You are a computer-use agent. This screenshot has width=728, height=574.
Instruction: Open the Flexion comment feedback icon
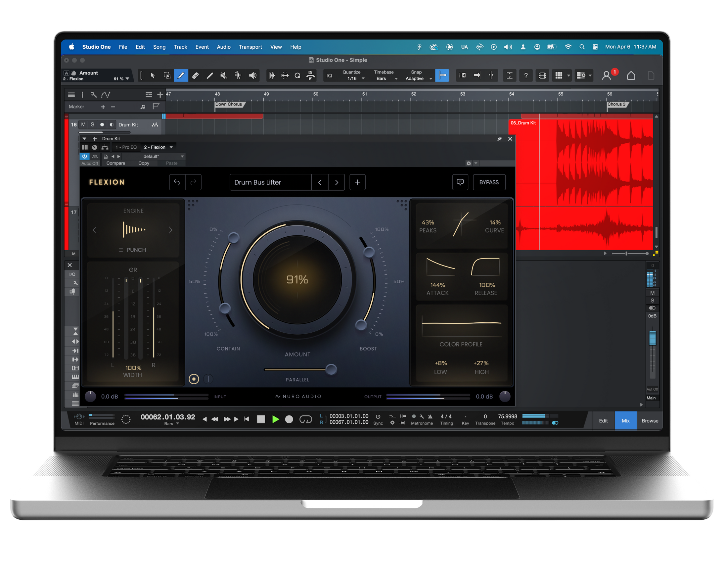click(460, 182)
